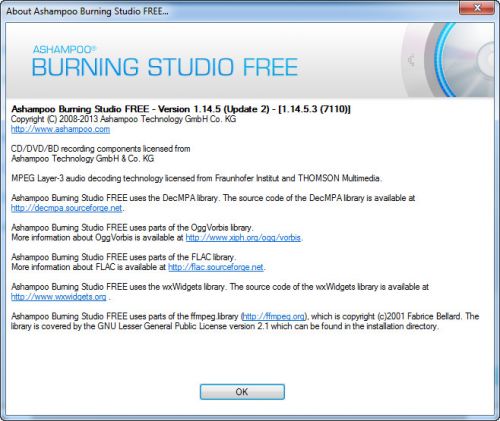This screenshot has height=421, width=500.
Task: Click 'Ashampoo Technology GmbH & Co. KG' licensing line
Action: click(83, 159)
